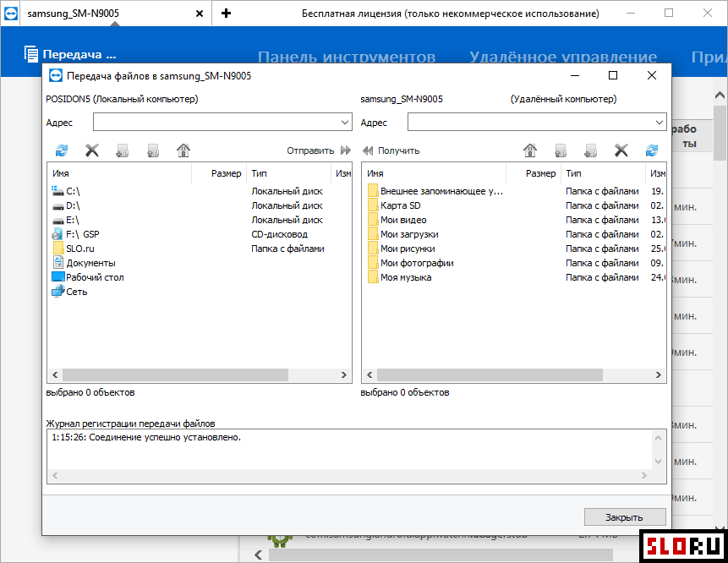Click the Рабочий стол desktop icon
This screenshot has height=563, width=728.
(58, 277)
